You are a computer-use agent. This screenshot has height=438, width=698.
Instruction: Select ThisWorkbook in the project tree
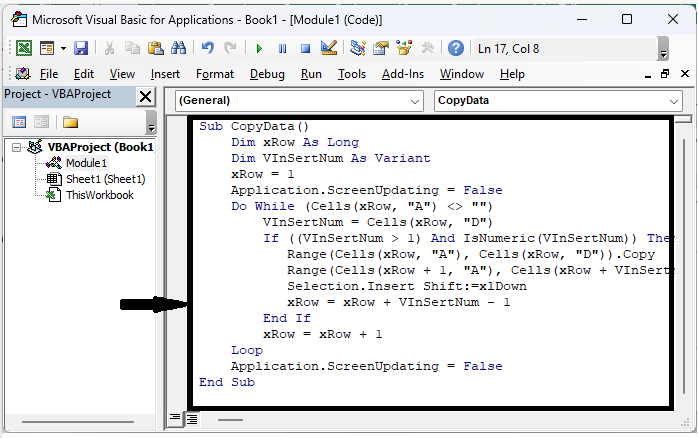[100, 195]
